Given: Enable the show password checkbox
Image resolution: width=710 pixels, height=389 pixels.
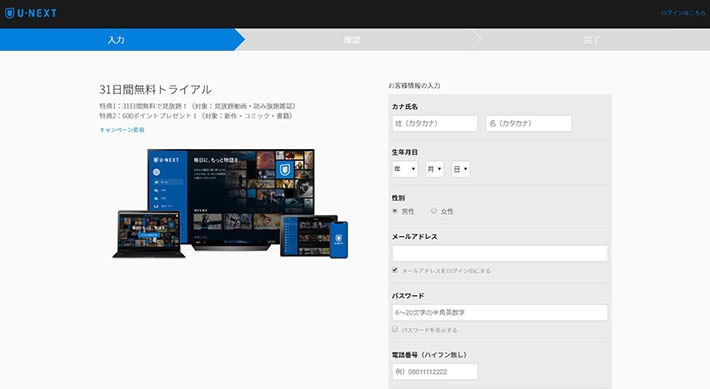Looking at the screenshot, I should [x=395, y=329].
